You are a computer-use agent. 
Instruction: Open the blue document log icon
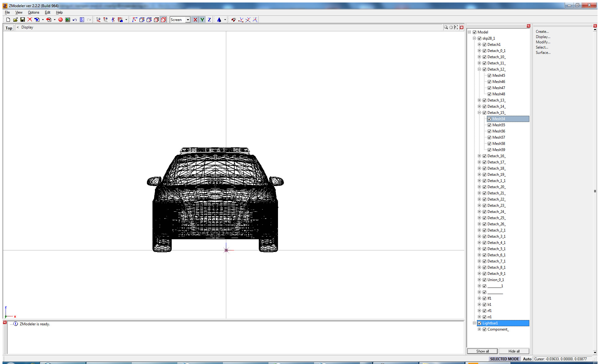[82, 19]
